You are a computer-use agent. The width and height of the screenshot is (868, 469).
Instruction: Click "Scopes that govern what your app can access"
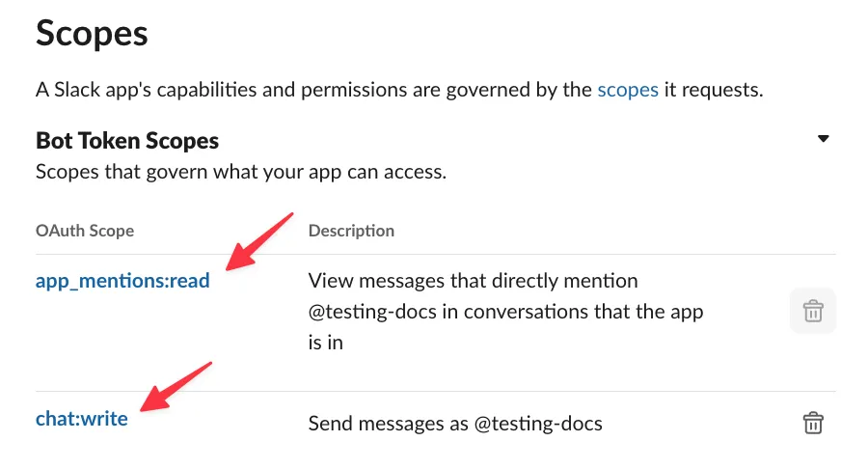241,173
